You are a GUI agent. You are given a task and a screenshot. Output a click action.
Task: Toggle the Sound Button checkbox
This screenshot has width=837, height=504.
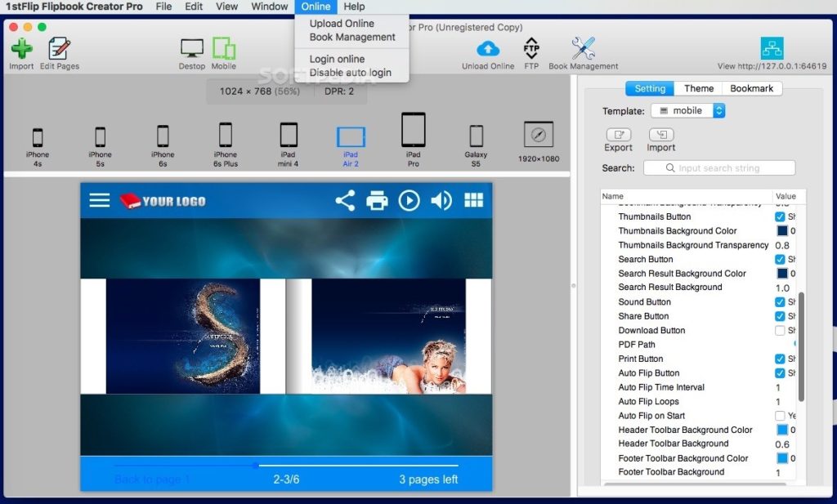pyautogui.click(x=780, y=302)
